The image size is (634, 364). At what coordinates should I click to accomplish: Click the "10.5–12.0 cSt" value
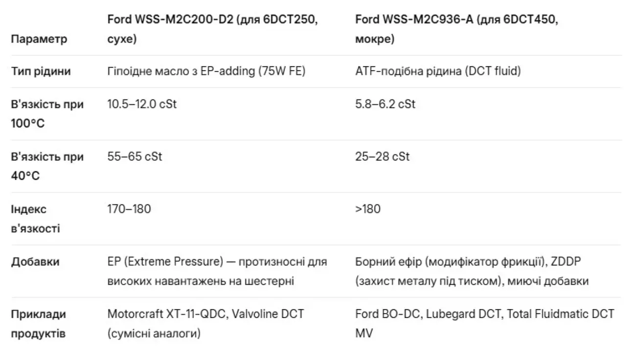142,104
